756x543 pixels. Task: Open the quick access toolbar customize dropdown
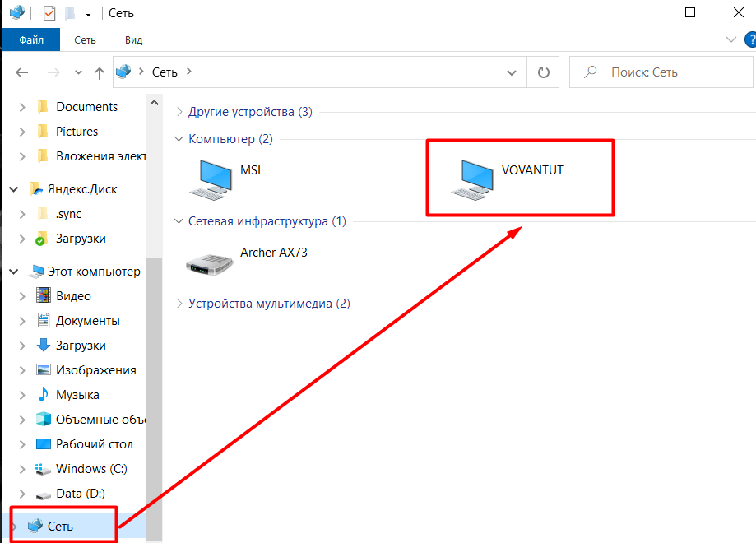(88, 13)
